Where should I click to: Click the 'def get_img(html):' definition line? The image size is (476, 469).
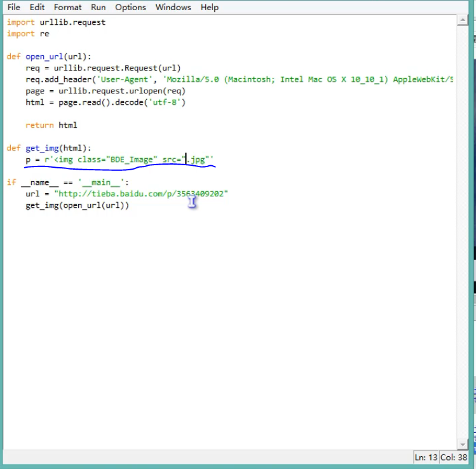coord(49,148)
